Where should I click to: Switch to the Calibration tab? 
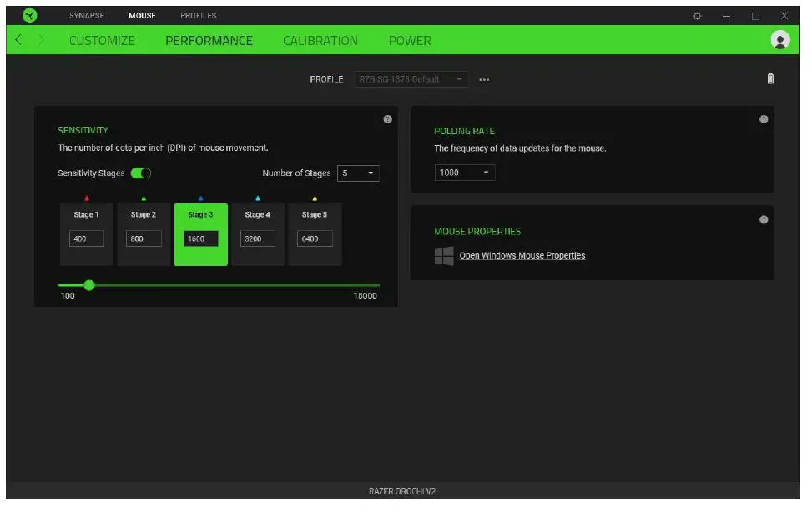pos(320,40)
